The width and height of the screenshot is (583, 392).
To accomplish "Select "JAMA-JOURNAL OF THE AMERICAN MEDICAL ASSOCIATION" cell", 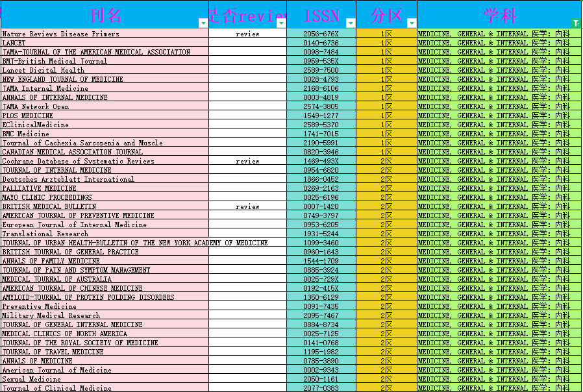I will pos(105,52).
